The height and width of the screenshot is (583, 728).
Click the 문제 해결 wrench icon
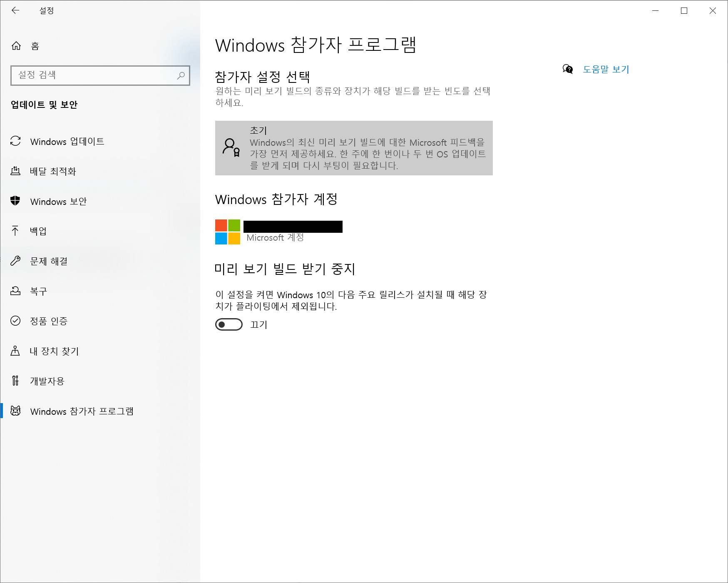pyautogui.click(x=15, y=261)
